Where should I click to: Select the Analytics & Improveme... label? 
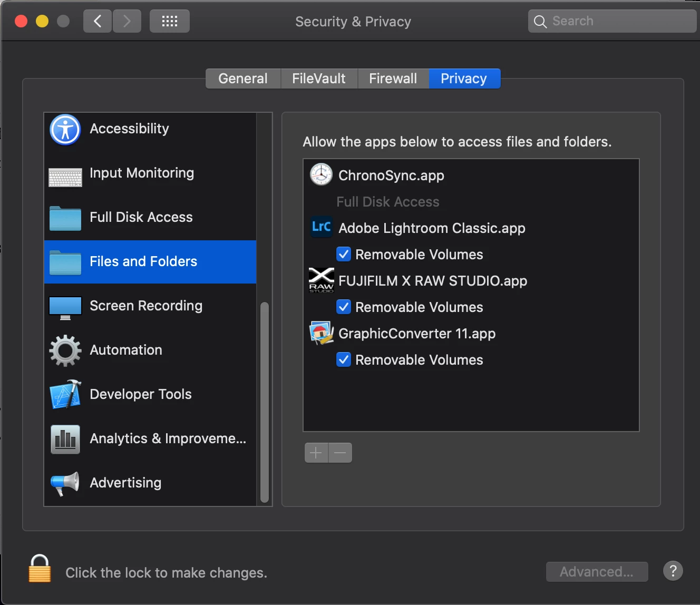[168, 438]
